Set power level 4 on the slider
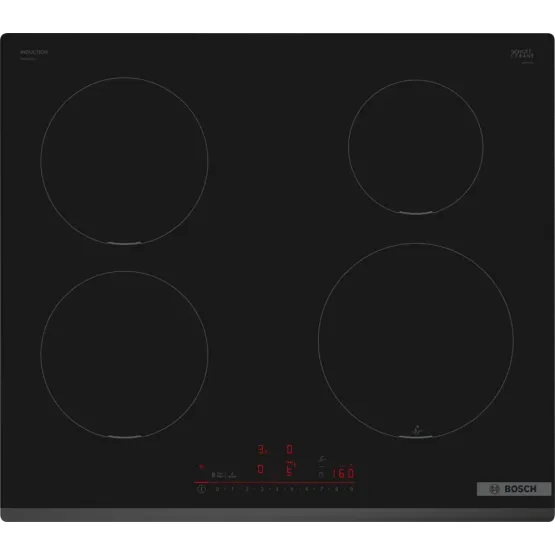The image size is (555, 555). tap(277, 489)
